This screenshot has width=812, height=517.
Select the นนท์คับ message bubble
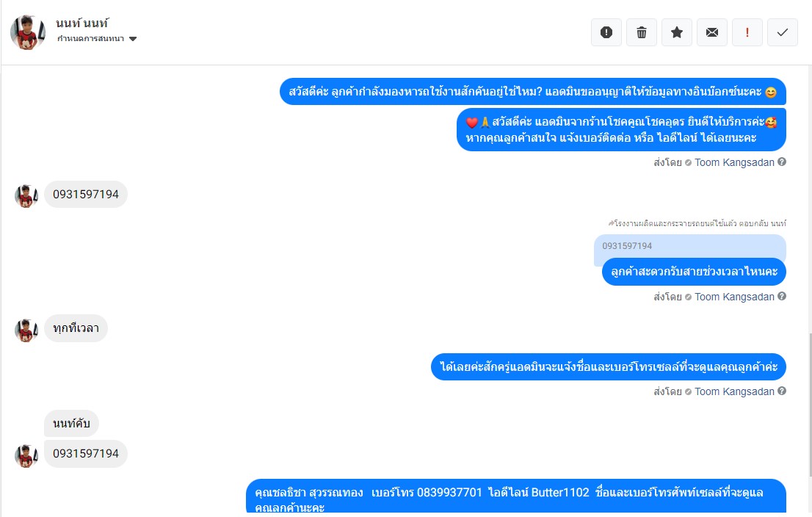tap(71, 423)
